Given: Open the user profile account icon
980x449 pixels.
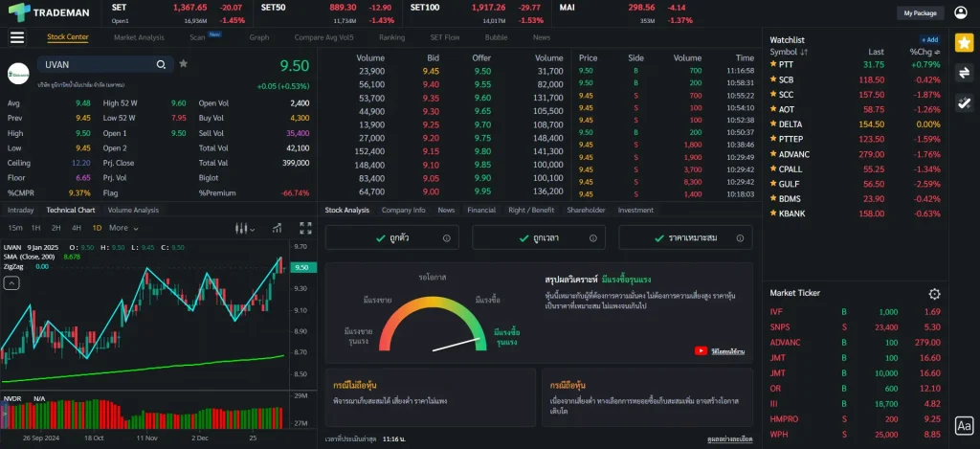Looking at the screenshot, I should pos(961,12).
